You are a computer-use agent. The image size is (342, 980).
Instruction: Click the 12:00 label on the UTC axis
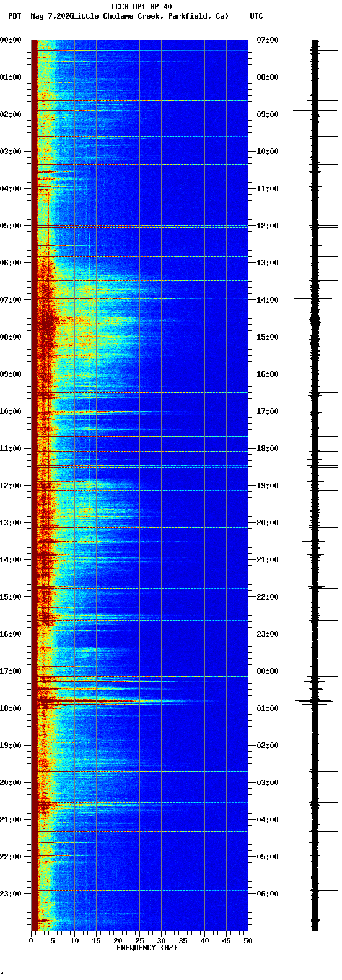pyautogui.click(x=267, y=226)
